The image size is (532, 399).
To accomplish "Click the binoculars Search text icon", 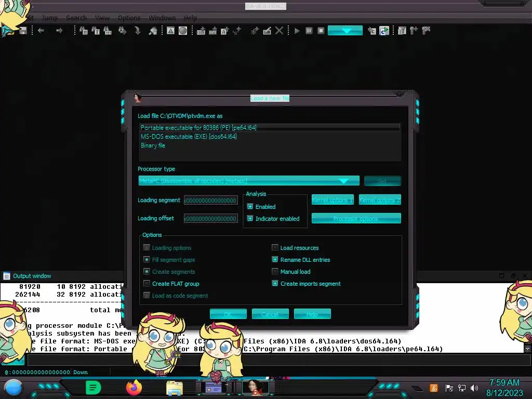I will (96, 31).
